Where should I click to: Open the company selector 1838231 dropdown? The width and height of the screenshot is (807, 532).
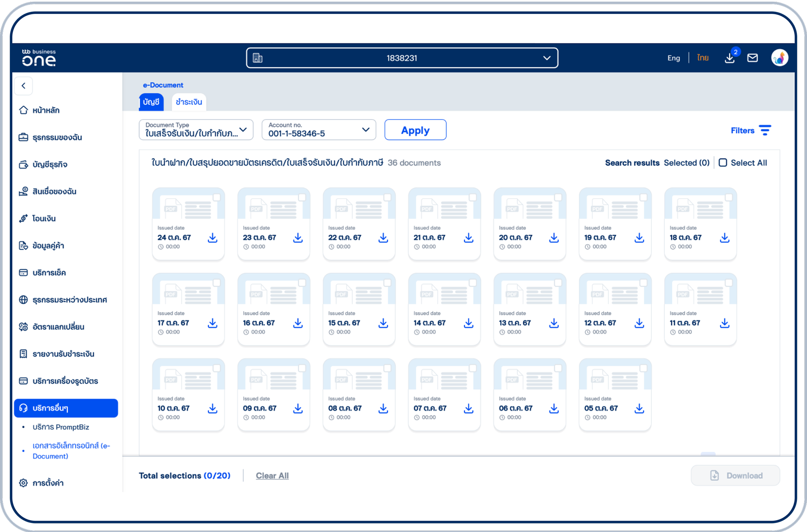pyautogui.click(x=402, y=58)
